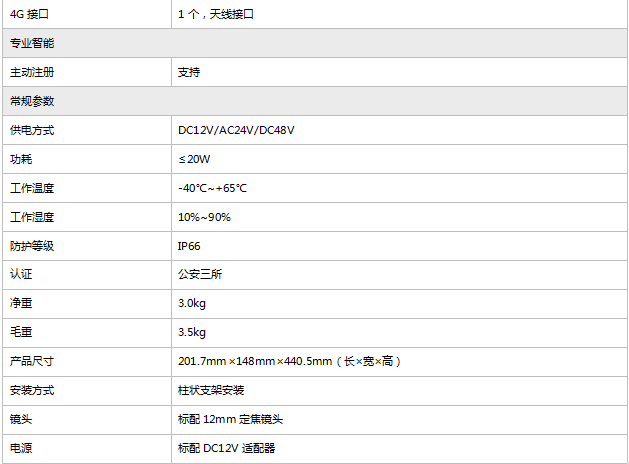Click the 柱状支架安装 installation value
Screen dimensions: 629x464
click(x=211, y=390)
